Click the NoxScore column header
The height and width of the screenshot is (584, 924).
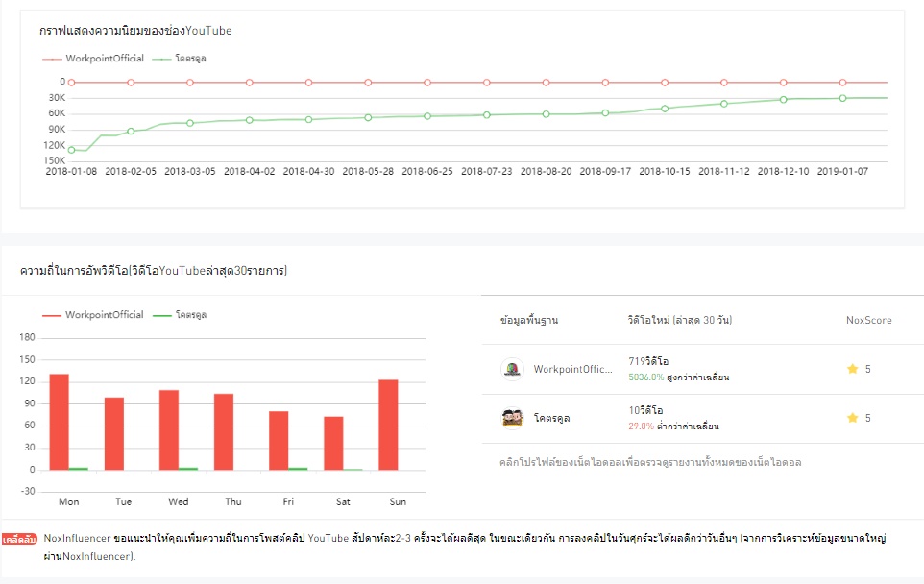click(866, 320)
